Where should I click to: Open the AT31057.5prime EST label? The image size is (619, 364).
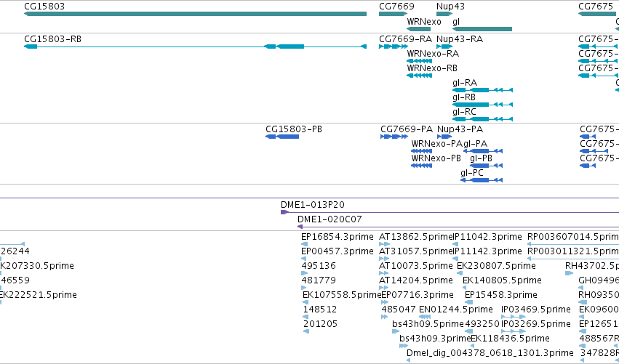[415, 251]
